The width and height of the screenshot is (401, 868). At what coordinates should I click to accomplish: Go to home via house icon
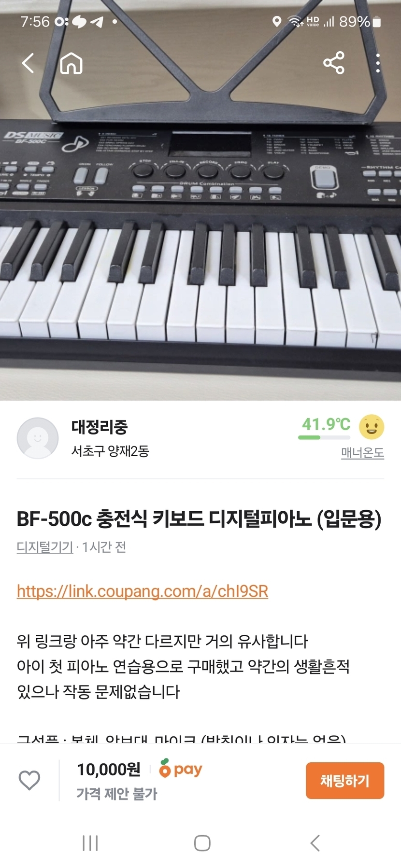72,63
